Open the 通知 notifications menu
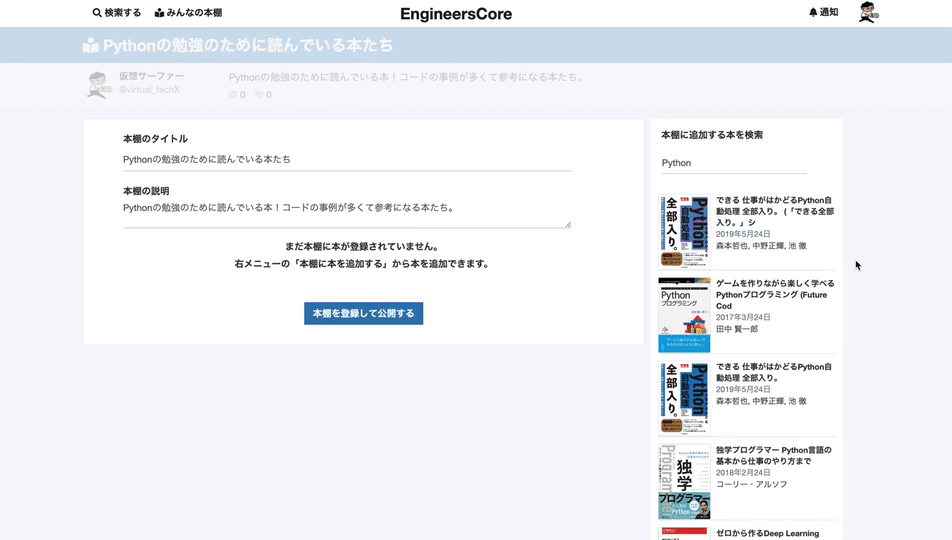 [x=824, y=12]
